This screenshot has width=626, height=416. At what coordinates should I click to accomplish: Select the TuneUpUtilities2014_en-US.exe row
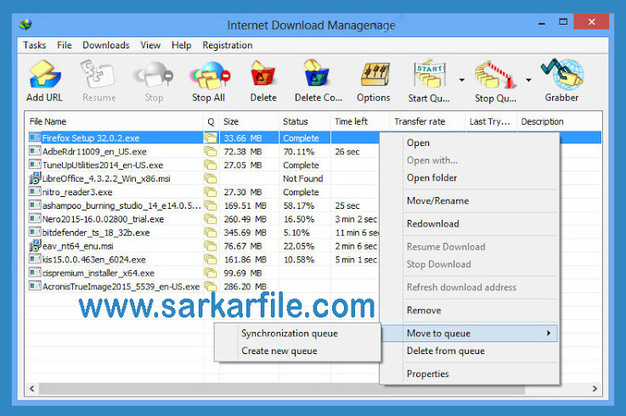coord(204,165)
